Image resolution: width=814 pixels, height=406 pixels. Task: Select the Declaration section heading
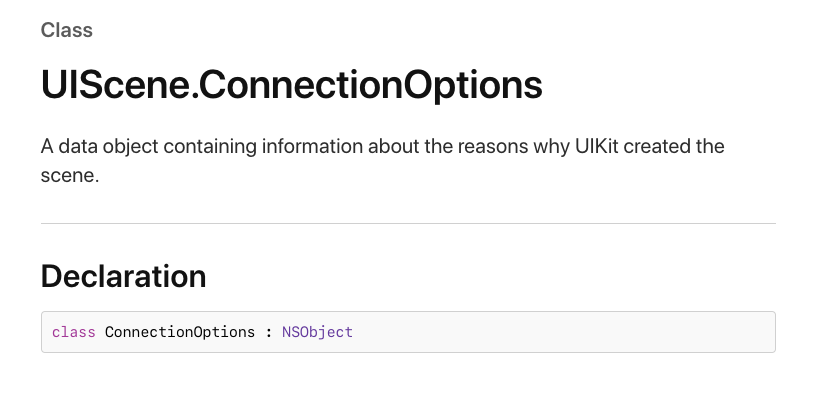124,276
